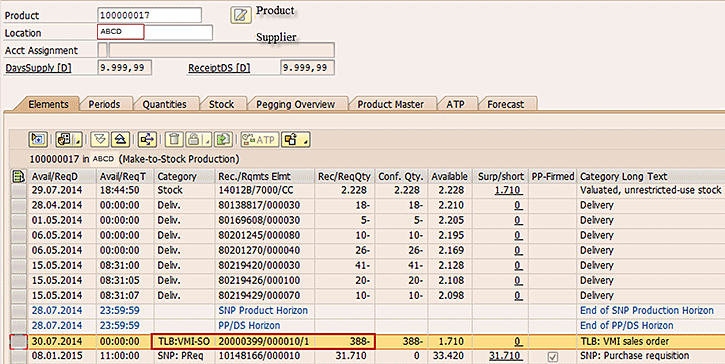Click SNP Product Horizon text
The width and height of the screenshot is (725, 364).
click(263, 310)
